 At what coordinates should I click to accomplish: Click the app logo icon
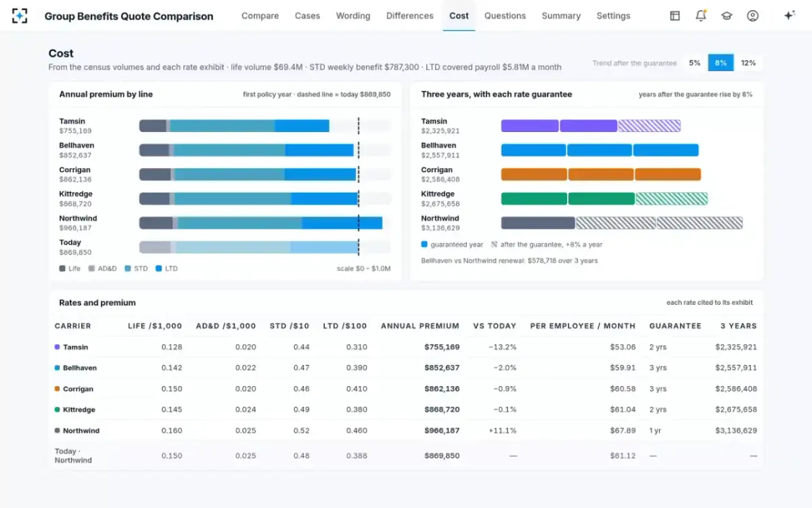[20, 16]
